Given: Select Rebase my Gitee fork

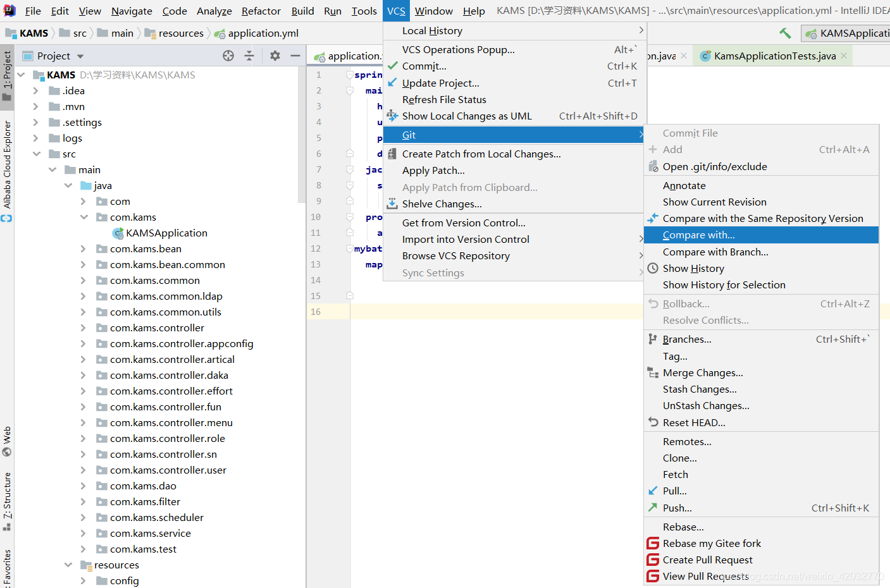Looking at the screenshot, I should tap(762, 543).
